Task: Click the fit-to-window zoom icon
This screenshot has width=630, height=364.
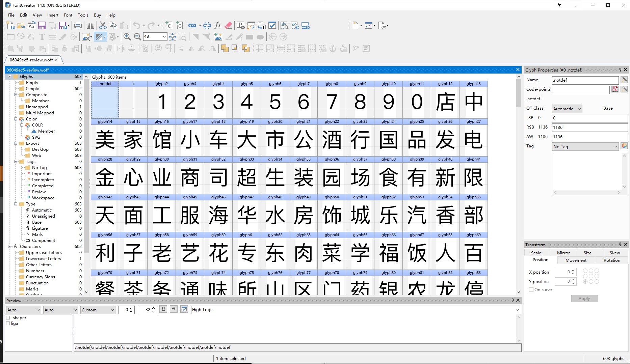Action: (173, 37)
